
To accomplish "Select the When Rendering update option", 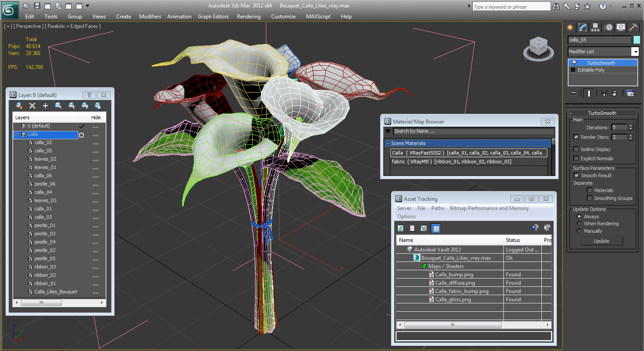I will click(579, 224).
